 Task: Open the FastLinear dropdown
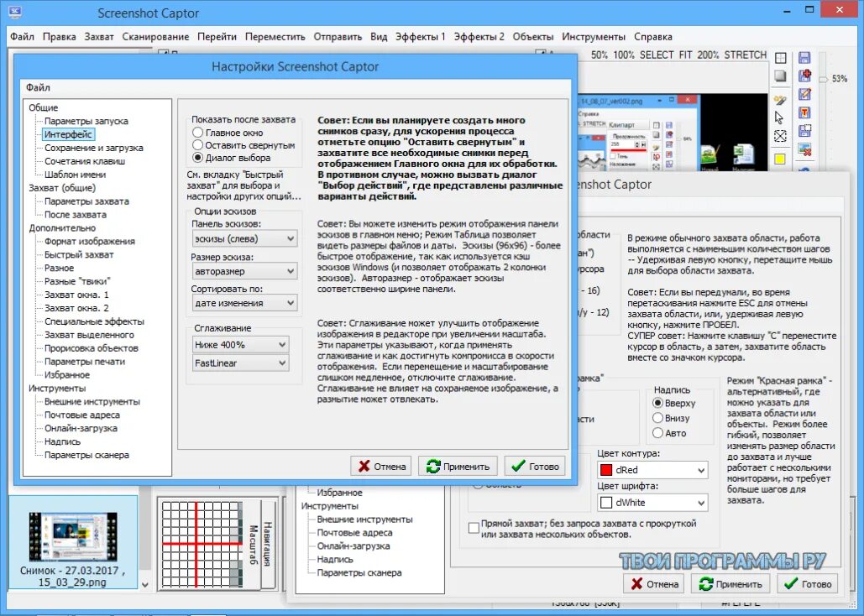click(x=240, y=363)
